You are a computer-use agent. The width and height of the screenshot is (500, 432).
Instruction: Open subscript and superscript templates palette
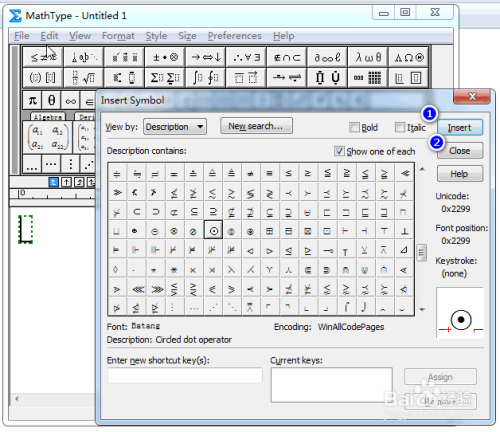coord(124,78)
